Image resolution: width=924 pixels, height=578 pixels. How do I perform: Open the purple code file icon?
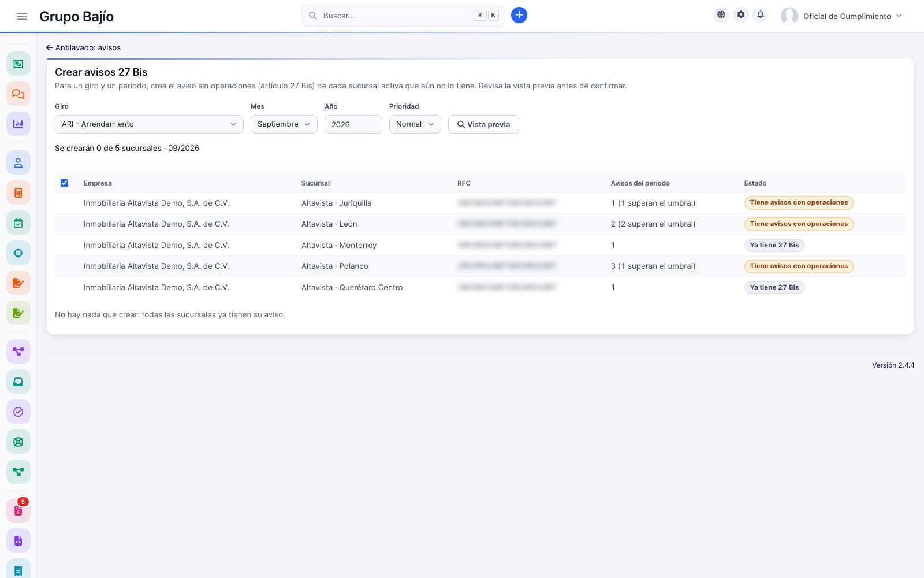coord(18,540)
